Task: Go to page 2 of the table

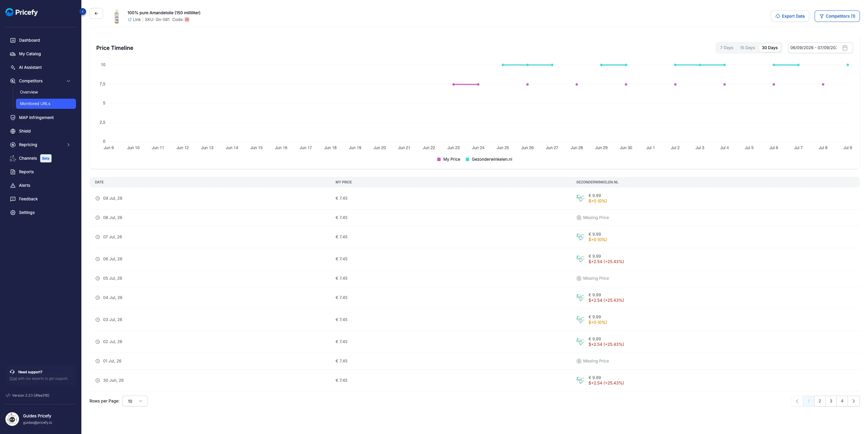Action: (820, 401)
